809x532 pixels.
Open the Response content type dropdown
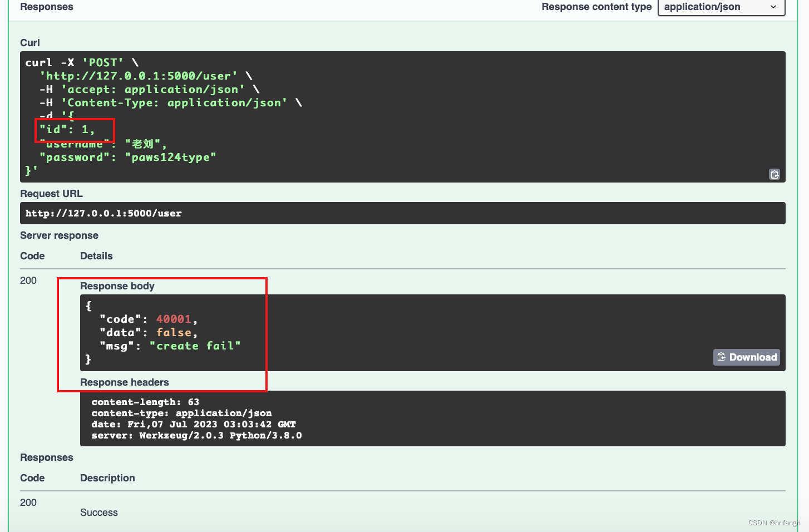point(721,7)
